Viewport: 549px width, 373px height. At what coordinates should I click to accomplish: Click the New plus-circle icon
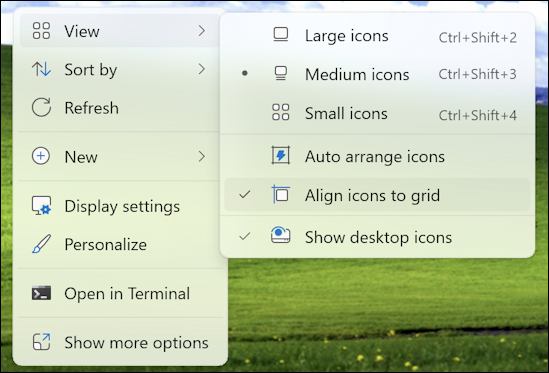coord(41,156)
